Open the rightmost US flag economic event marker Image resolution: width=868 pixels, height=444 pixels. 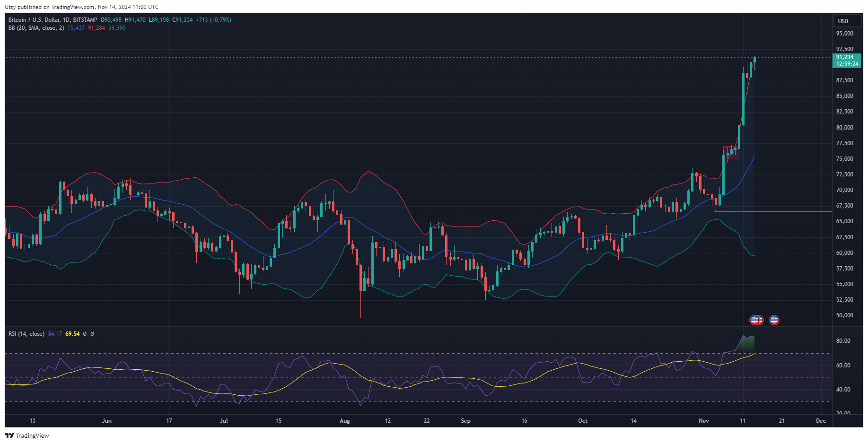[774, 320]
